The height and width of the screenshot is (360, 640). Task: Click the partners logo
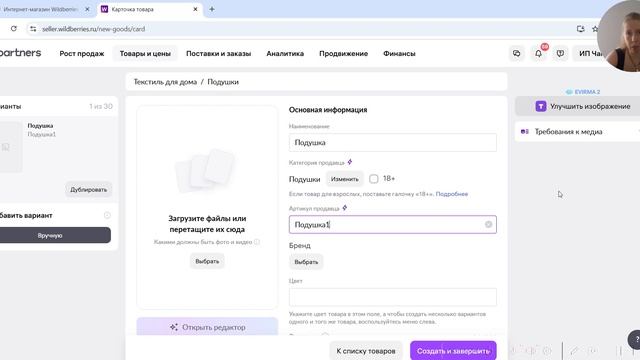pos(20,53)
